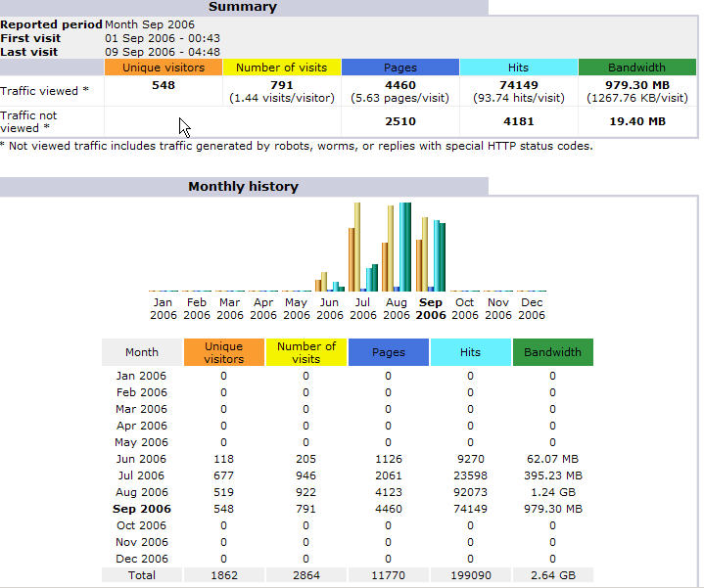This screenshot has width=704, height=588.
Task: Click the 2510 pages value for traffic not viewed
Action: click(399, 122)
